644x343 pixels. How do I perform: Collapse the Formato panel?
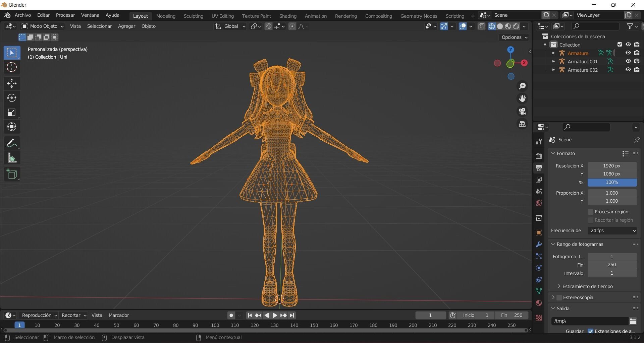pyautogui.click(x=553, y=153)
